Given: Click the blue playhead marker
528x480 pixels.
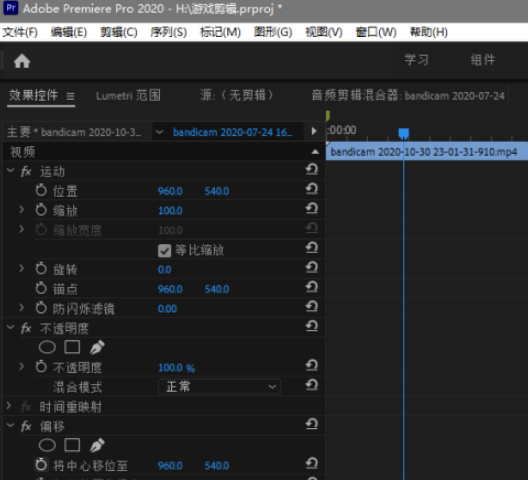Looking at the screenshot, I should [404, 133].
